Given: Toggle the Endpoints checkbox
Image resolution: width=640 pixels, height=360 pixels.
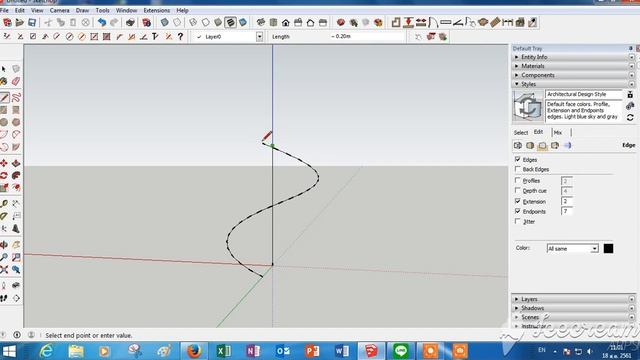Looking at the screenshot, I should [x=518, y=211].
